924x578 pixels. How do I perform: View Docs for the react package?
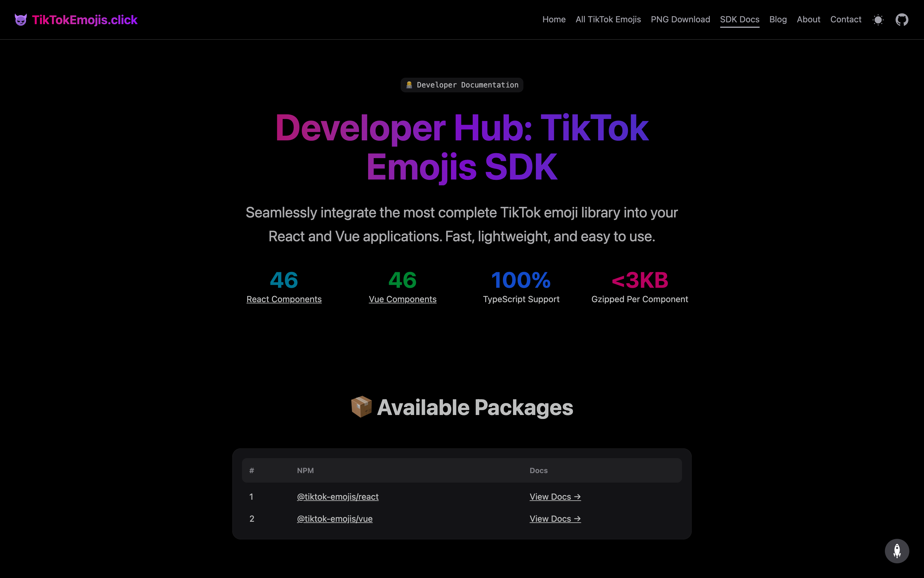[x=555, y=497]
